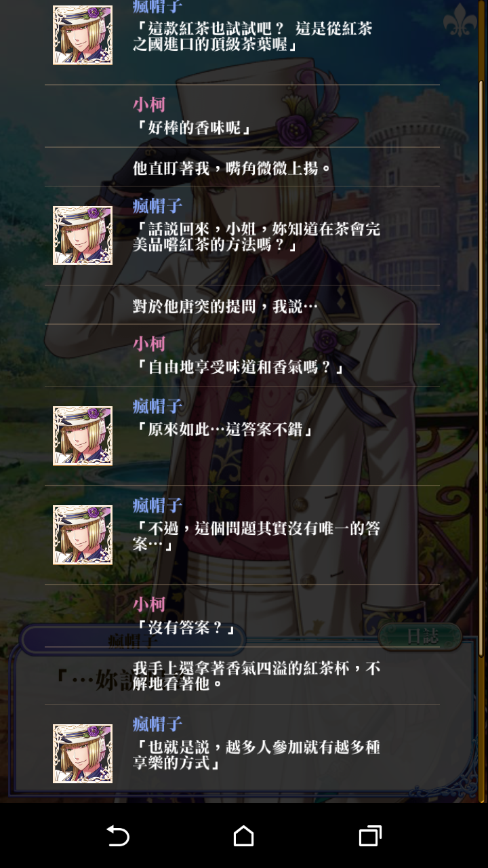
Task: Tap Mad Hatter avatar beside 這款紅茶也試試吧 line
Action: (x=83, y=35)
